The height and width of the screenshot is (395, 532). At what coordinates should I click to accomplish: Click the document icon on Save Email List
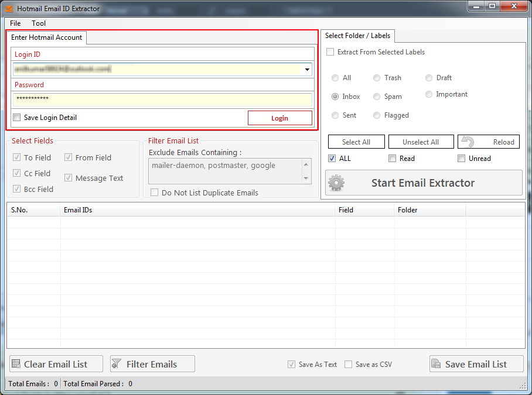tap(436, 364)
